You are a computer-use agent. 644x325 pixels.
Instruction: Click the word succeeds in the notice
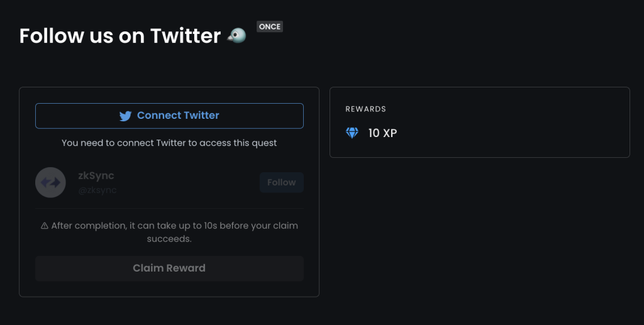[x=169, y=239]
